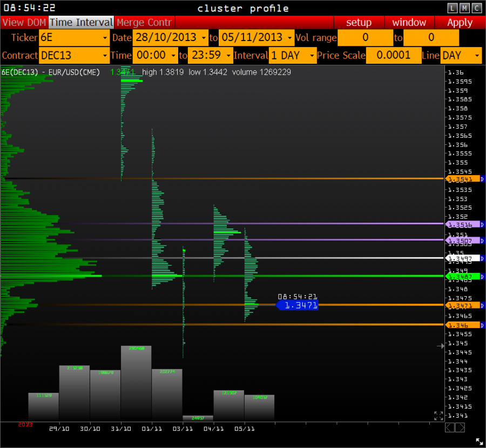Click the D marker beside 1.3541 level

pos(483,178)
